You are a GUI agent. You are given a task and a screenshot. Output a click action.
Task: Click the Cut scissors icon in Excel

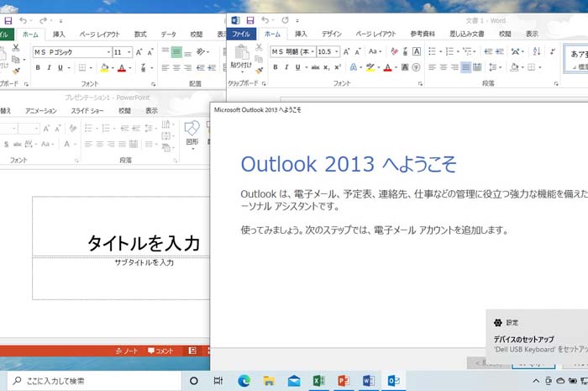click(16, 48)
